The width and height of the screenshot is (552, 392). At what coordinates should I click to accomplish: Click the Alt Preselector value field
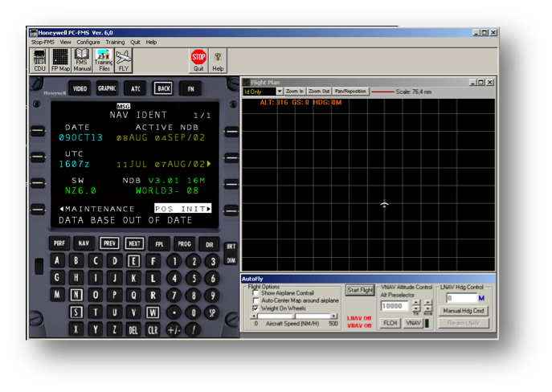(395, 306)
